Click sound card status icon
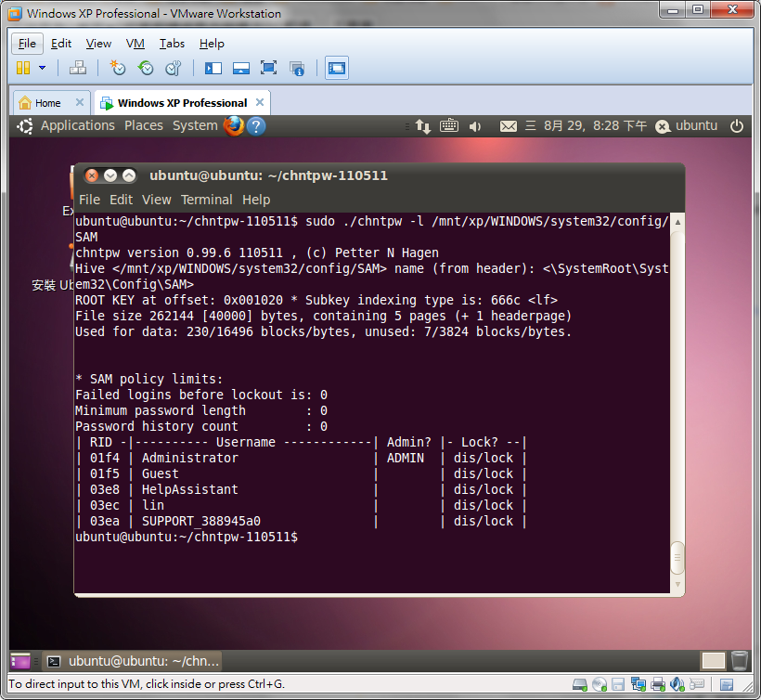This screenshot has width=761, height=700. click(677, 684)
